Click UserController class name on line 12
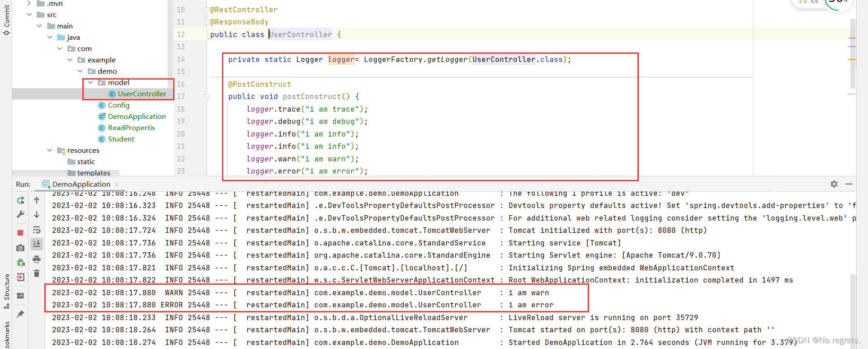 (301, 34)
